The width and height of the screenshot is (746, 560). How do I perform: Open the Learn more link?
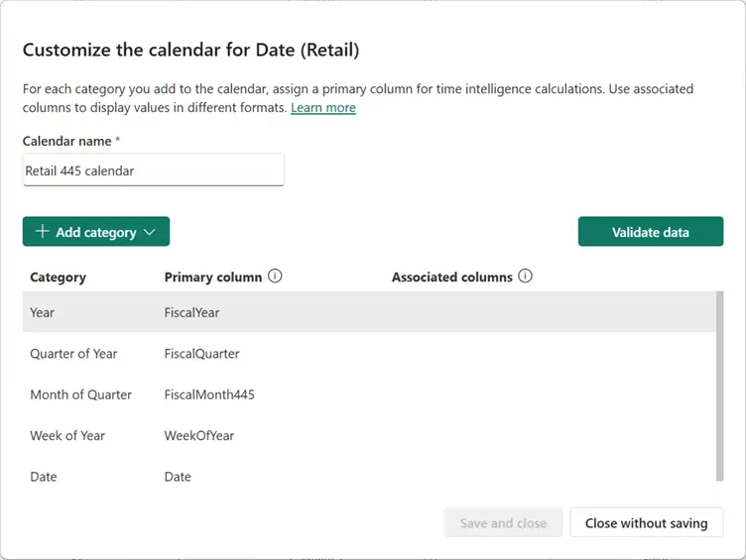point(323,107)
